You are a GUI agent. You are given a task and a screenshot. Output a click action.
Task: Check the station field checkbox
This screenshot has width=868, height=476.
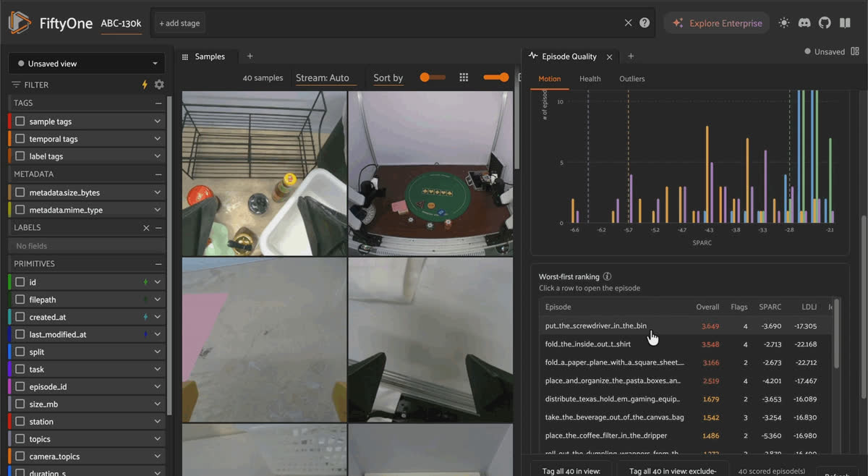(20, 421)
